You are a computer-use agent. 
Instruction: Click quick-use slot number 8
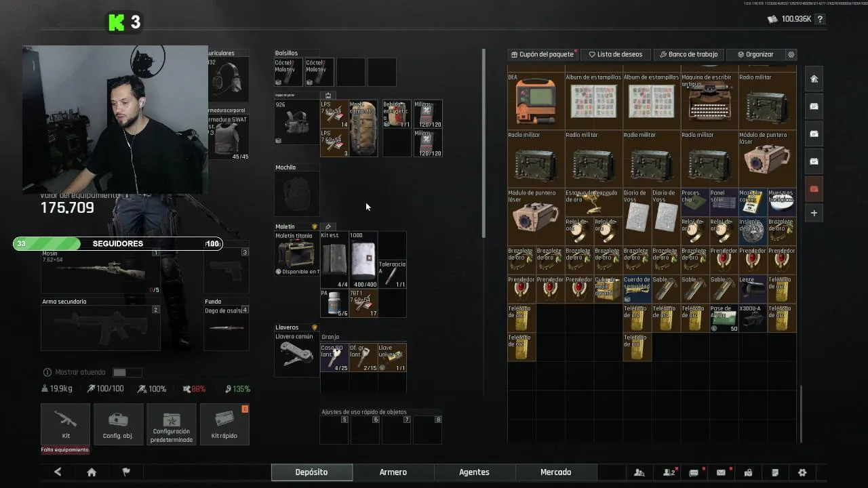coord(428,430)
